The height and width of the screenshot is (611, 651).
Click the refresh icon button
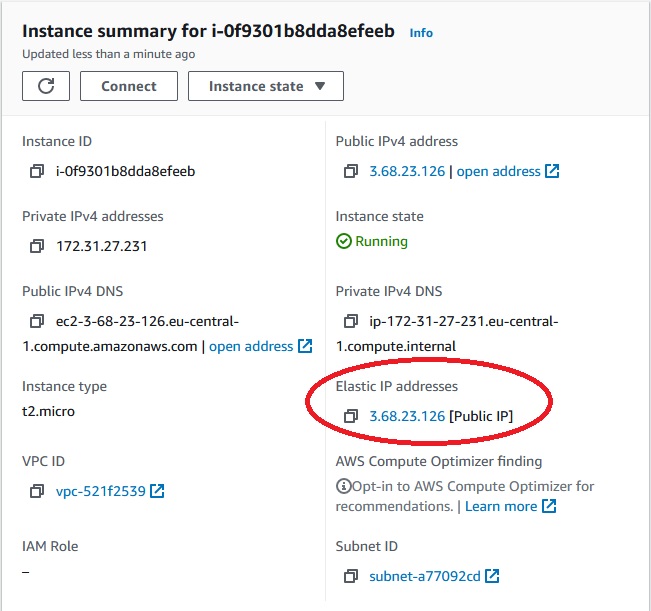coord(46,86)
